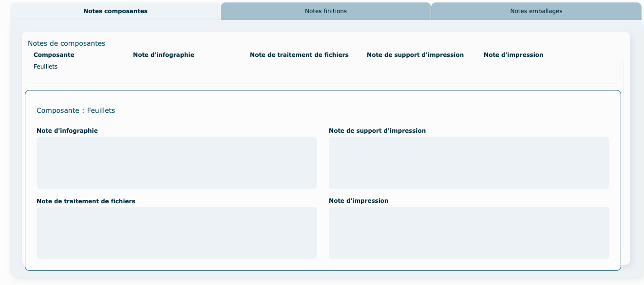
Task: Click Note de support d'impression column header
Action: point(415,55)
